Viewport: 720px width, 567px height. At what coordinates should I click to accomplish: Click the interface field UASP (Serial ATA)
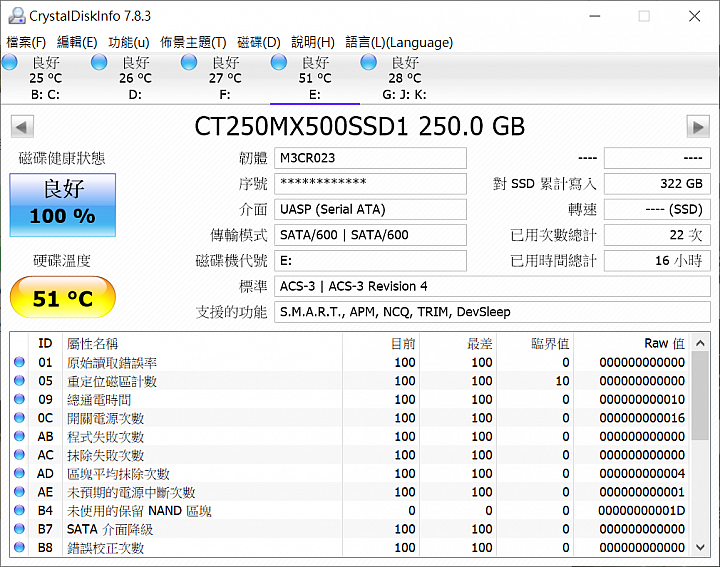(371, 209)
